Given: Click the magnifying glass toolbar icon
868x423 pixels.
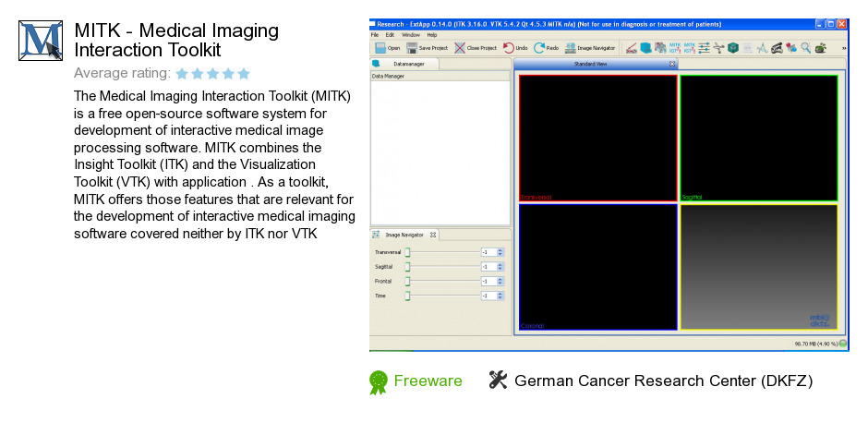Looking at the screenshot, I should (806, 48).
